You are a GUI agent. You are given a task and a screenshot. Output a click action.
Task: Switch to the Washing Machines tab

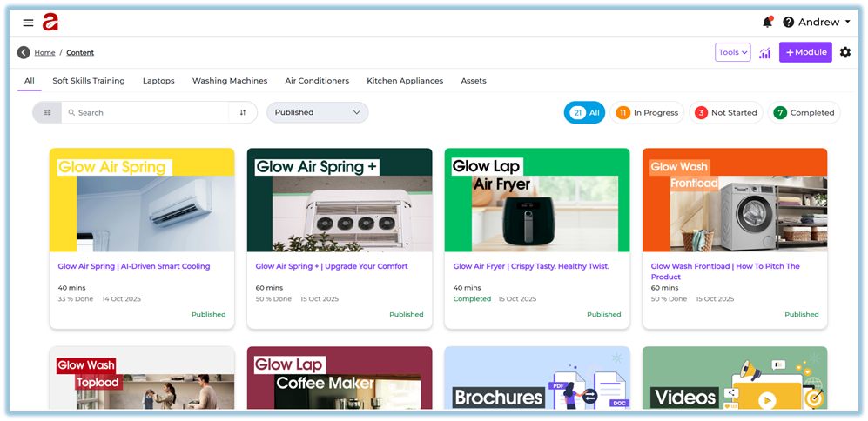click(x=230, y=81)
